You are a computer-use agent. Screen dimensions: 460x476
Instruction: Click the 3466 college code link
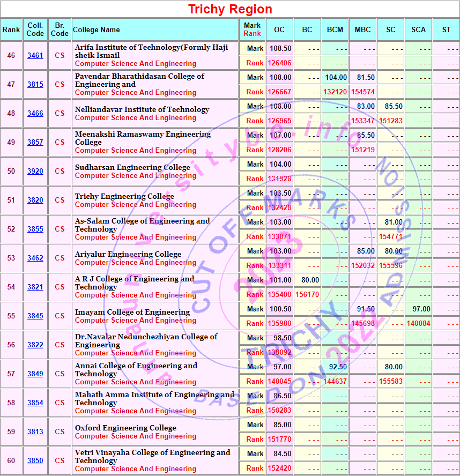[x=35, y=114]
